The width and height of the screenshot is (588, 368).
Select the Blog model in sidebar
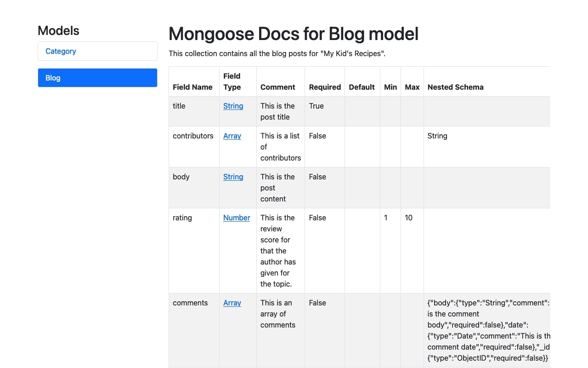coord(52,78)
